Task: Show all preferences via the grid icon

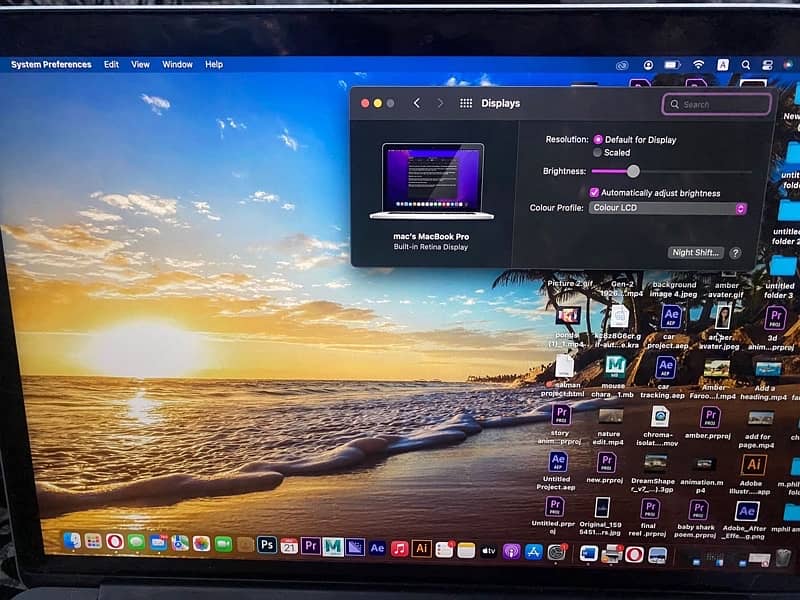Action: [466, 103]
